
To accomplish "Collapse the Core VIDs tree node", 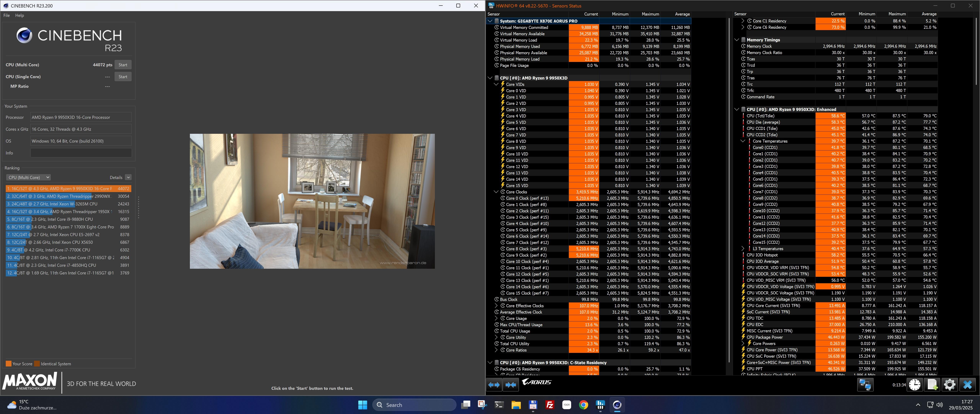I will (496, 85).
